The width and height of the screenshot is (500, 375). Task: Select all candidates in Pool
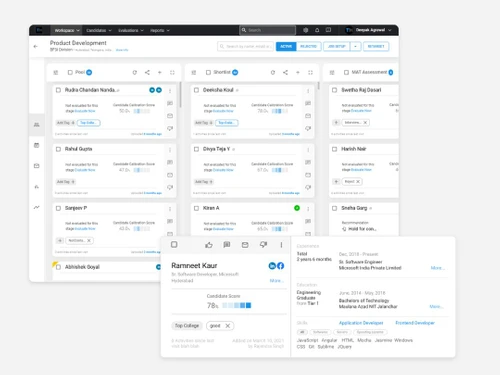pos(70,72)
